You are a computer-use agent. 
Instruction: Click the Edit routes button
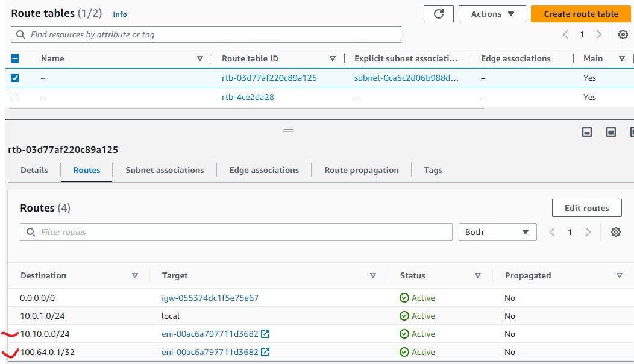586,208
